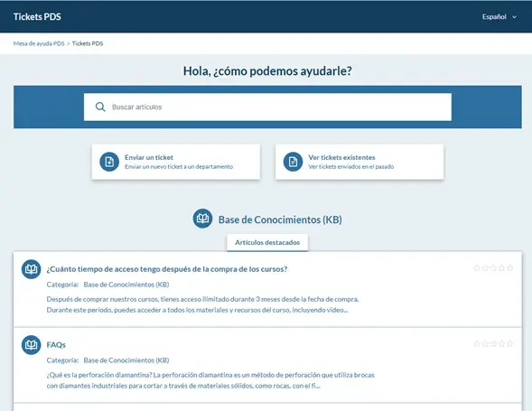The height and width of the screenshot is (411, 532).
Task: Select the Artículos destacados tab
Action: pos(267,243)
